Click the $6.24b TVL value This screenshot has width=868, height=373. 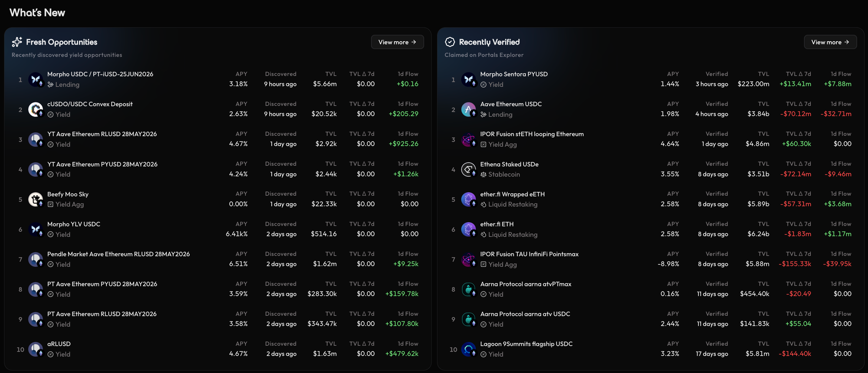click(758, 234)
